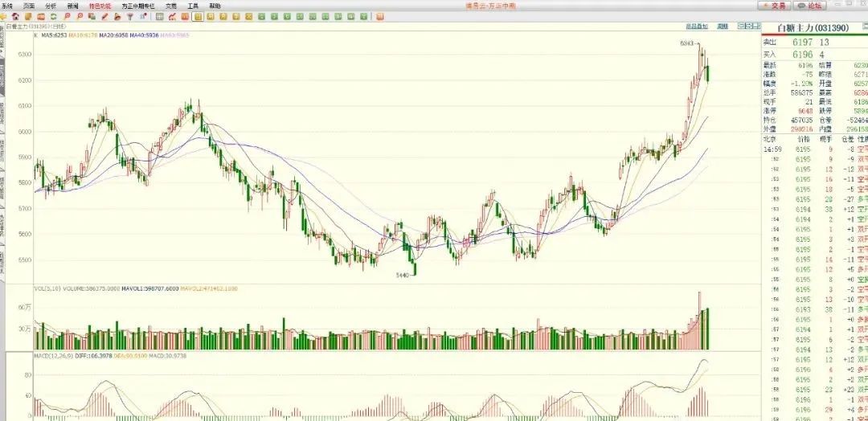This screenshot has width=868, height=421.
Task: Open the 交易 menu in the menu bar
Action: [171, 6]
